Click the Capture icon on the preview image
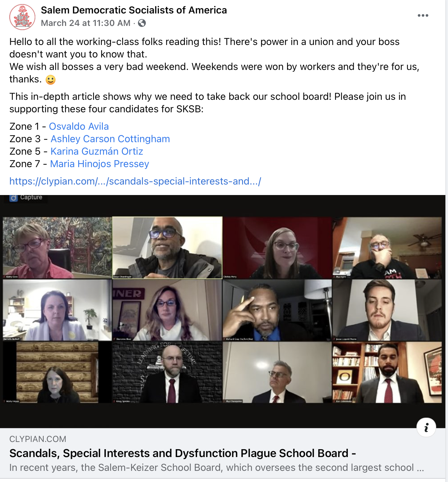The width and height of the screenshot is (448, 482). coord(13,198)
